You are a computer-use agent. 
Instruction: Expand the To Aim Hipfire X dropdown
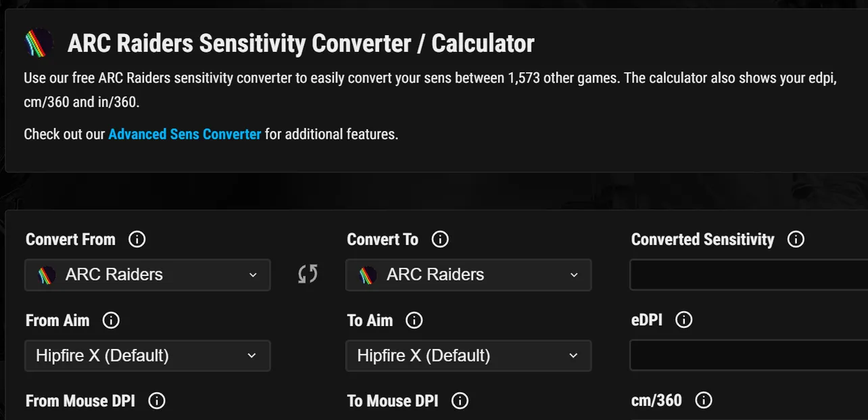[468, 355]
